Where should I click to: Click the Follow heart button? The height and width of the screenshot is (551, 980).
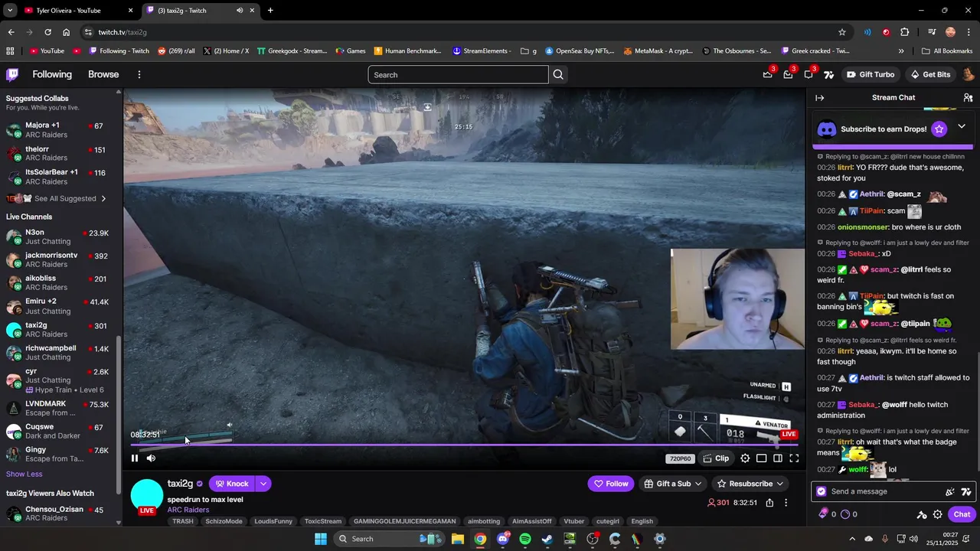[x=612, y=484]
